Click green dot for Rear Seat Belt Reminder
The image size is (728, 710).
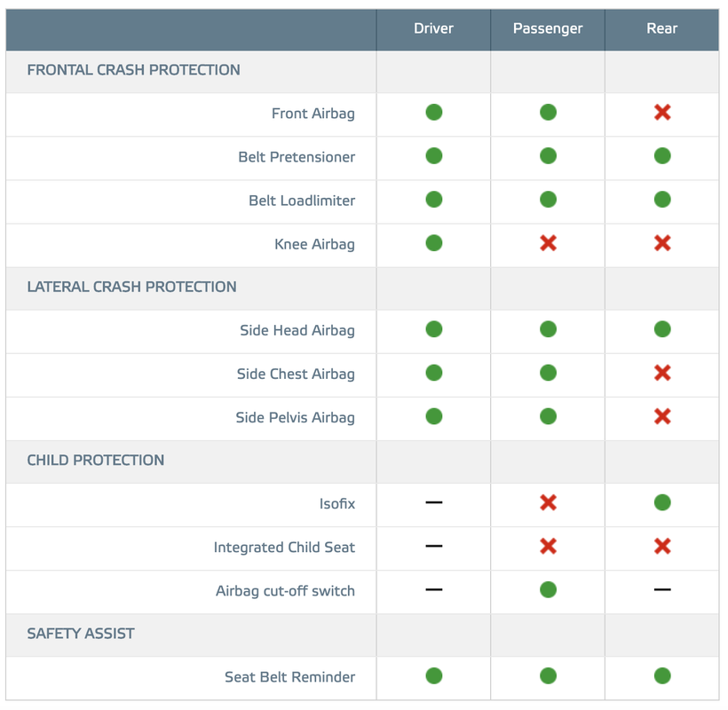(x=662, y=675)
